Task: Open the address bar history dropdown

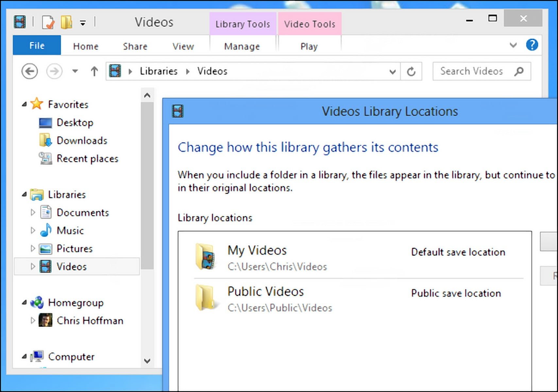Action: (x=393, y=72)
